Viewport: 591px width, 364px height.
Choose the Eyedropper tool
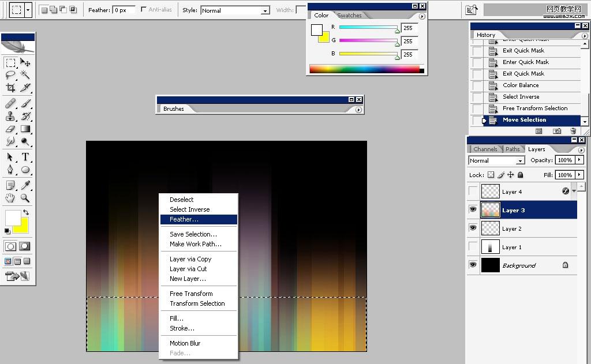[25, 185]
